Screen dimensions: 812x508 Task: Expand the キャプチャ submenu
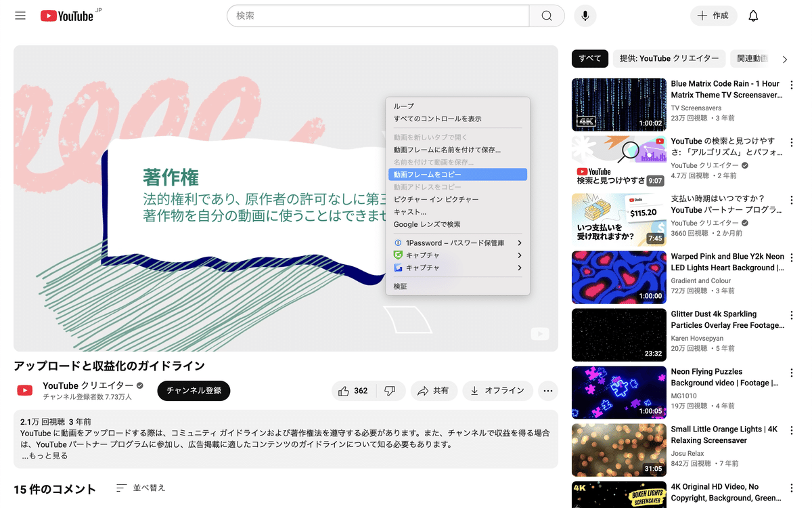[424, 255]
